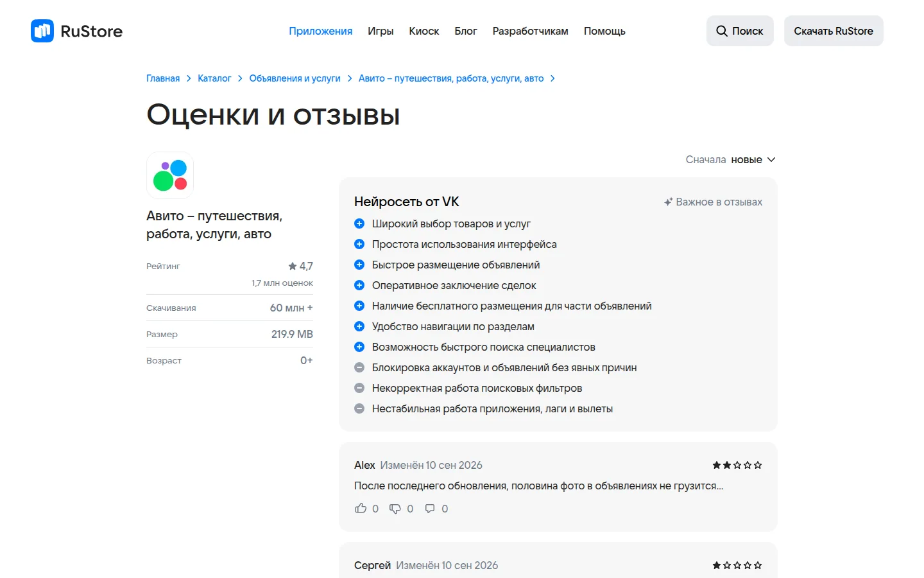The height and width of the screenshot is (578, 924).
Task: Open the Приложения menu
Action: point(320,31)
